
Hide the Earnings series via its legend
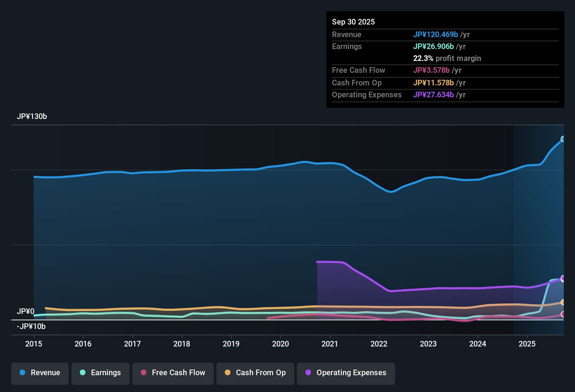tap(101, 373)
